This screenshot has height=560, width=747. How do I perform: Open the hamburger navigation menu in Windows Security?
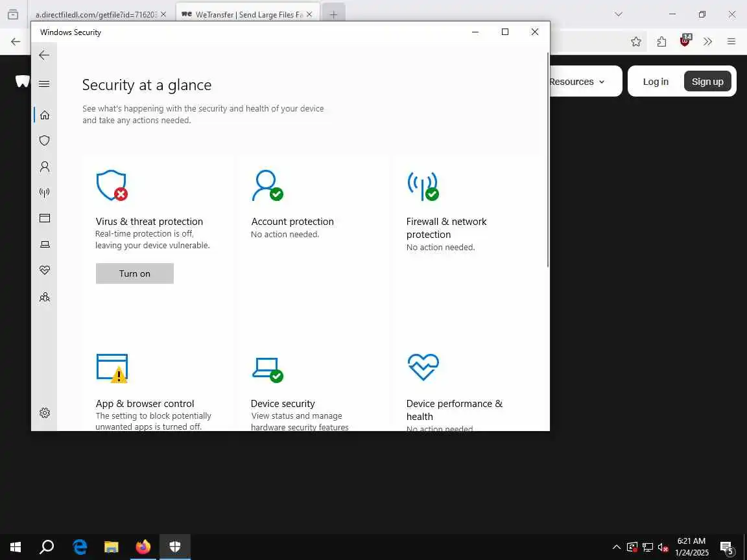pos(44,84)
